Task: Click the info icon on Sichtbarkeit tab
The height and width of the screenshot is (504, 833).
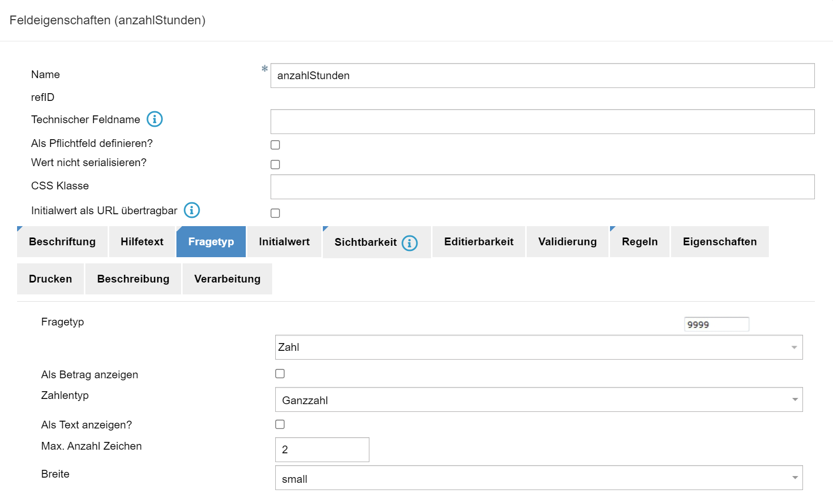Action: 410,243
